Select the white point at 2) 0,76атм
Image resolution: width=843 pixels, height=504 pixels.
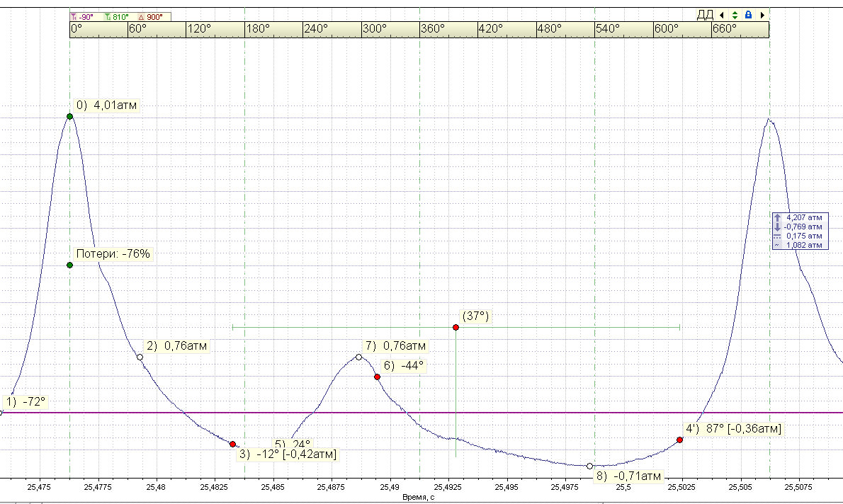pyautogui.click(x=140, y=357)
